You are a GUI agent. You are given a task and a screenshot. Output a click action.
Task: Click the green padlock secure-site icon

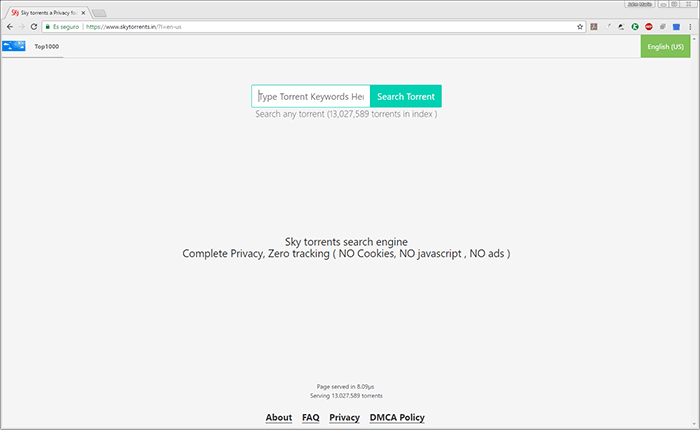[x=47, y=27]
